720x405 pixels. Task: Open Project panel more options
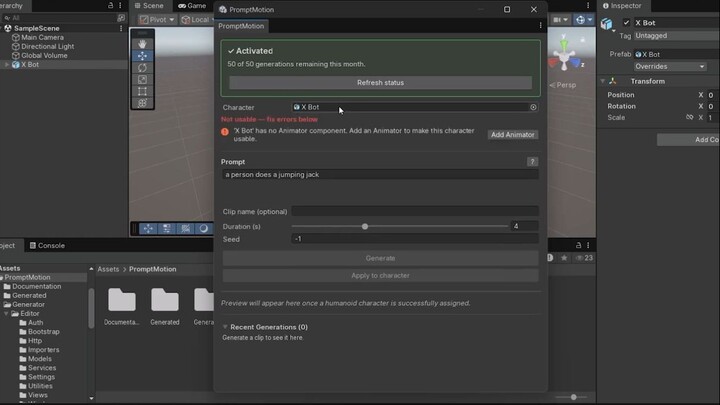point(588,245)
